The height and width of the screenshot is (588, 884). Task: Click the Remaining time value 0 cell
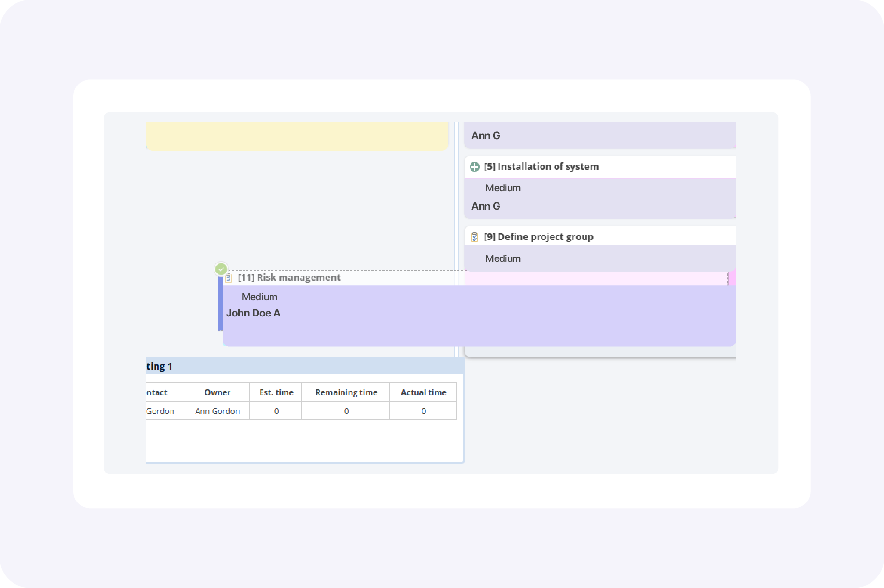point(346,411)
